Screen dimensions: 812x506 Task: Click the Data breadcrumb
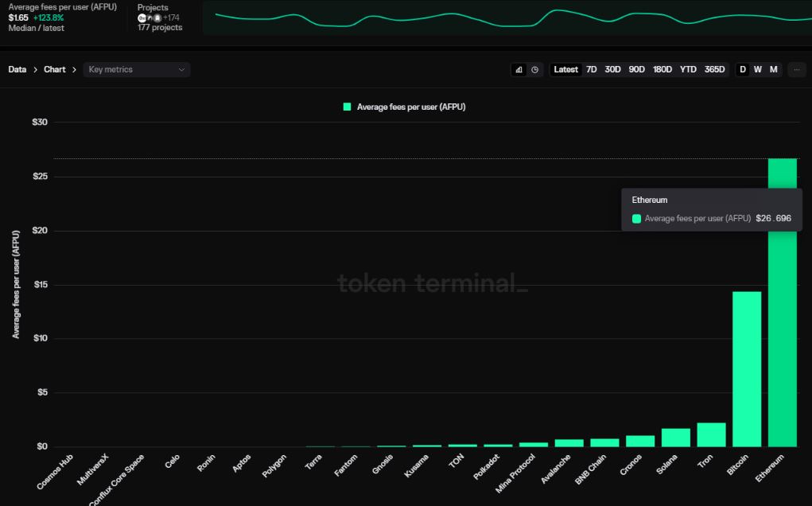17,69
